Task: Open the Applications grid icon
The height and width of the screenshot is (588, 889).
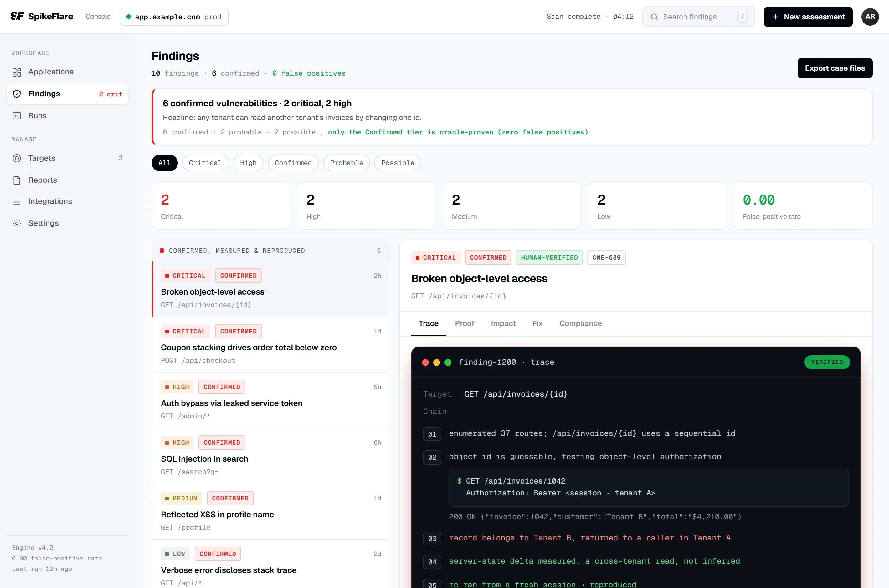Action: click(x=17, y=72)
